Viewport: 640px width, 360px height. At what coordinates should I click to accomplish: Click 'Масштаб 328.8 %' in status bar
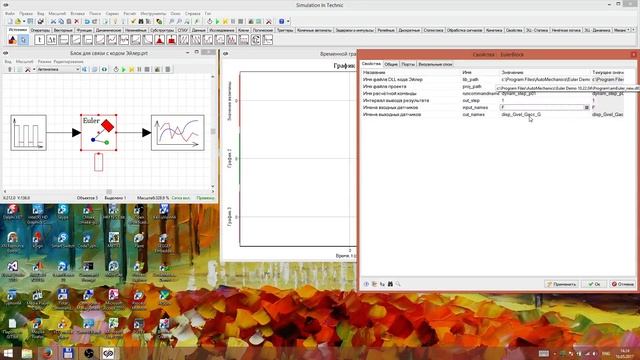[153, 198]
